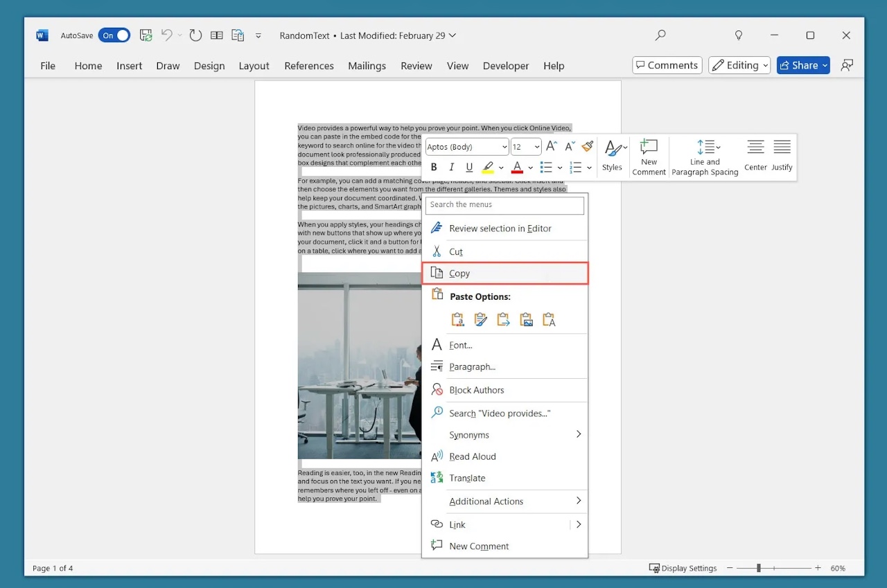Paste as Picture option icon
887x588 pixels.
click(x=526, y=319)
